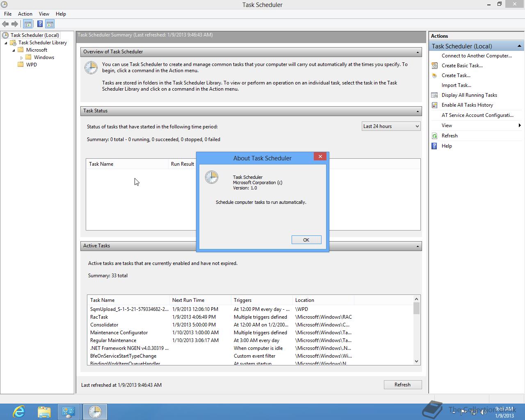525x420 pixels.
Task: Click OK in About Task Scheduler dialog
Action: click(306, 240)
